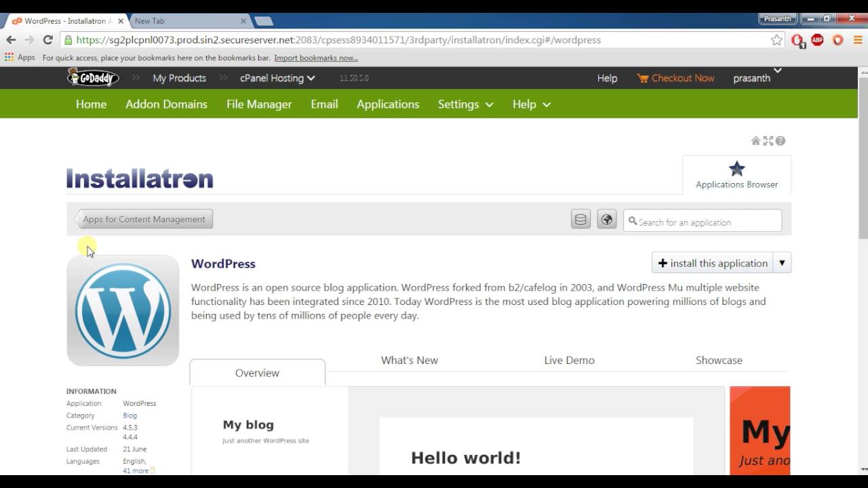
Task: Switch to the Overview tab
Action: [x=257, y=373]
